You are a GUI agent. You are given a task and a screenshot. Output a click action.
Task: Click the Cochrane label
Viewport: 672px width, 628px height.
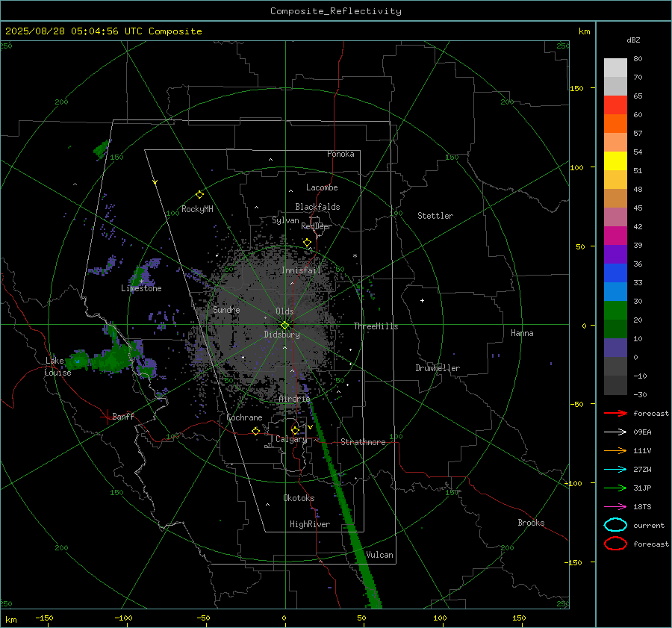[x=244, y=417]
